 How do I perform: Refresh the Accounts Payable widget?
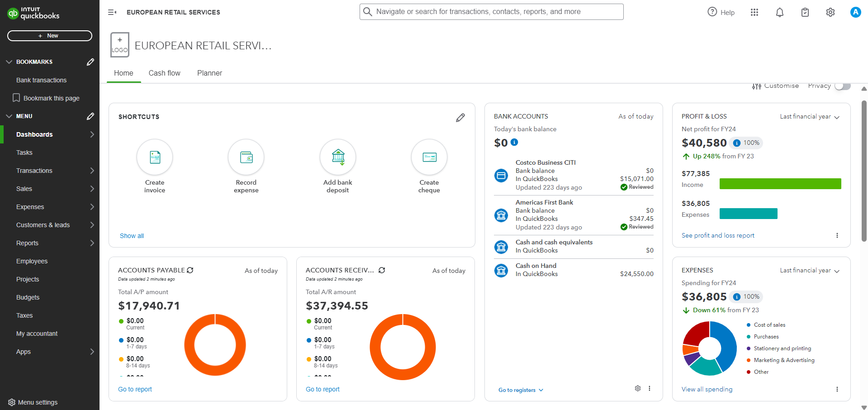190,270
